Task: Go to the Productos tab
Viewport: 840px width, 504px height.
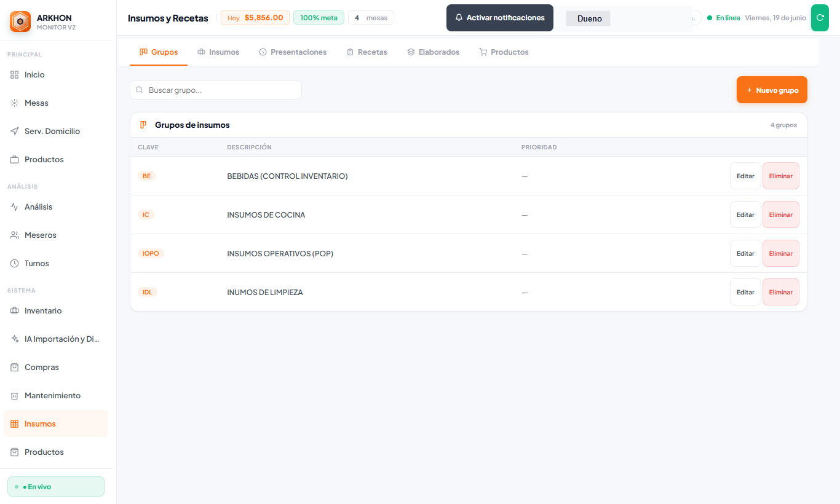Action: pos(504,52)
